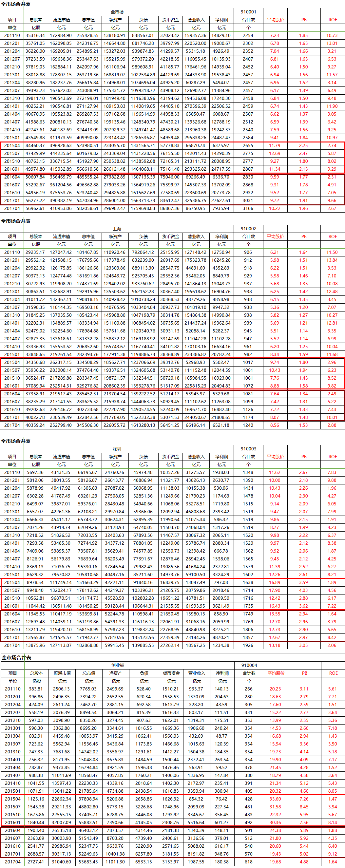Select the 910004 code cell
This screenshot has height=868, width=345.
249,665
